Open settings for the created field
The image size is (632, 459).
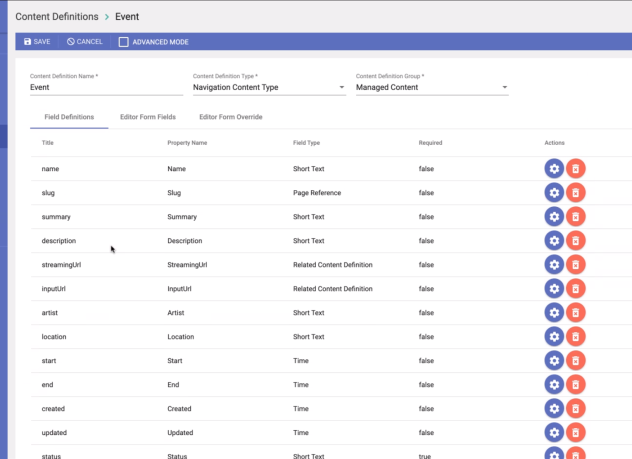point(554,408)
